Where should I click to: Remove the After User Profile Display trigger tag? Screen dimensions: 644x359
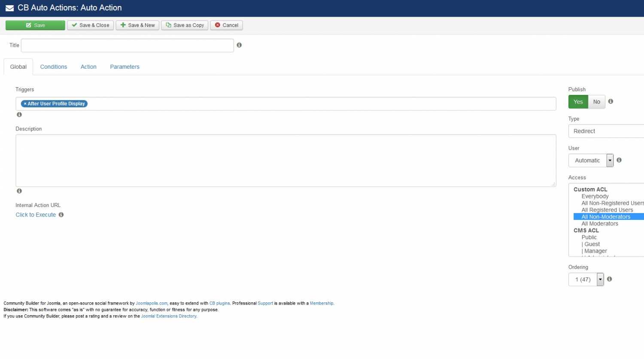coord(25,103)
